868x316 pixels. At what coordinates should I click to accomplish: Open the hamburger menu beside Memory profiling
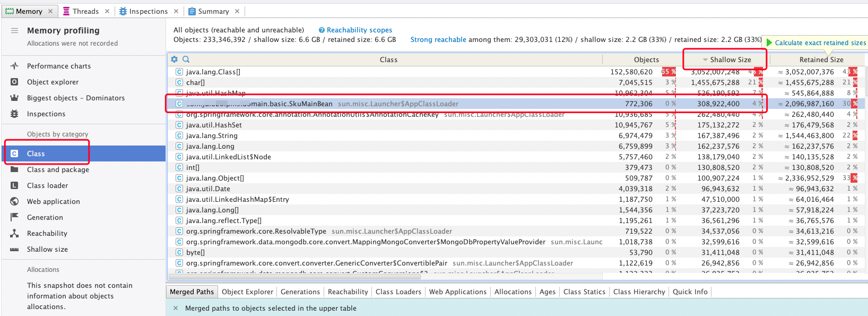14,31
